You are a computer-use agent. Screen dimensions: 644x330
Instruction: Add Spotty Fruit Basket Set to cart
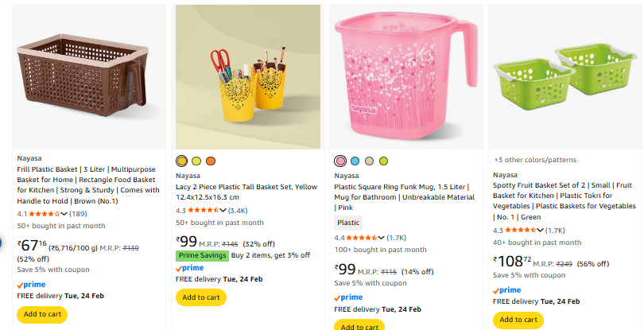(x=518, y=320)
